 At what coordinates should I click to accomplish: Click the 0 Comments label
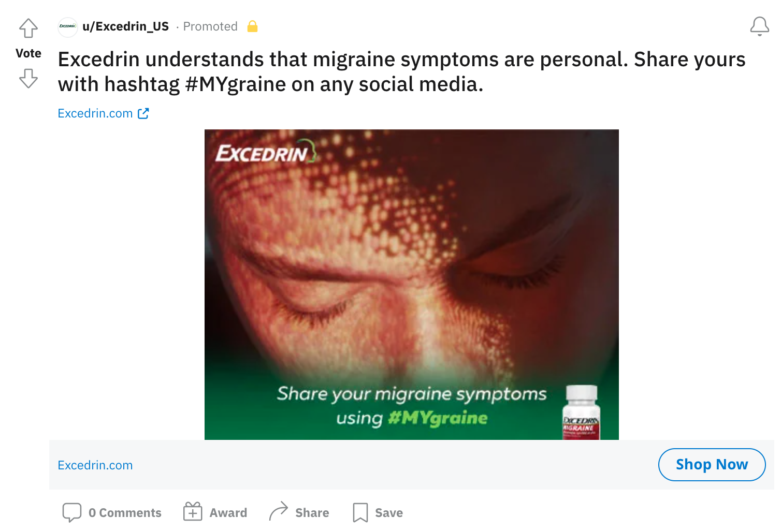click(x=125, y=513)
